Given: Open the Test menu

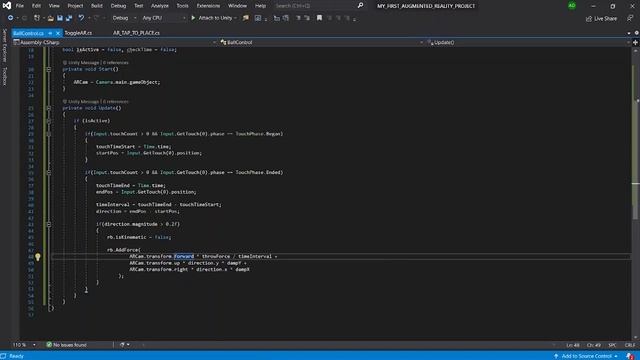Looking at the screenshot, I should point(139,6).
